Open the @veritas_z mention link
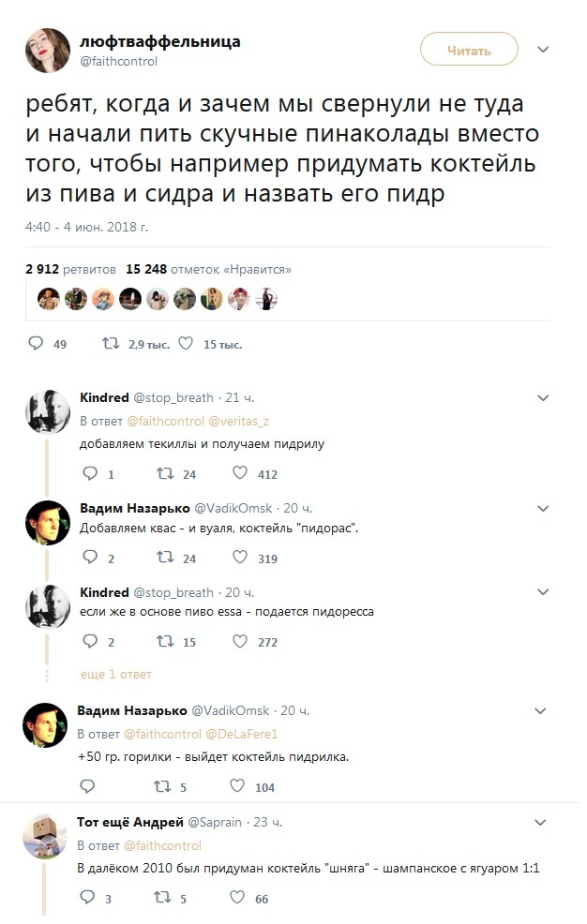The width and height of the screenshot is (587, 924). (x=239, y=422)
